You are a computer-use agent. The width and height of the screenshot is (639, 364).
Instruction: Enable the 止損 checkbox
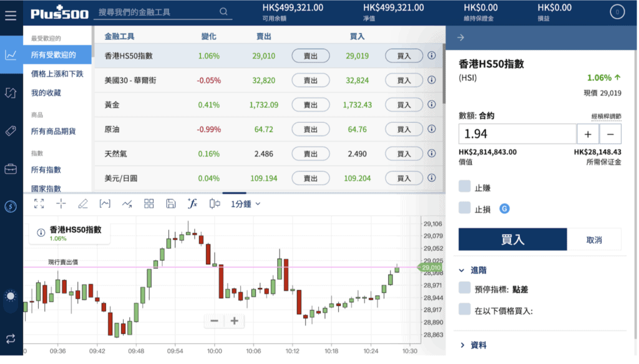(464, 208)
